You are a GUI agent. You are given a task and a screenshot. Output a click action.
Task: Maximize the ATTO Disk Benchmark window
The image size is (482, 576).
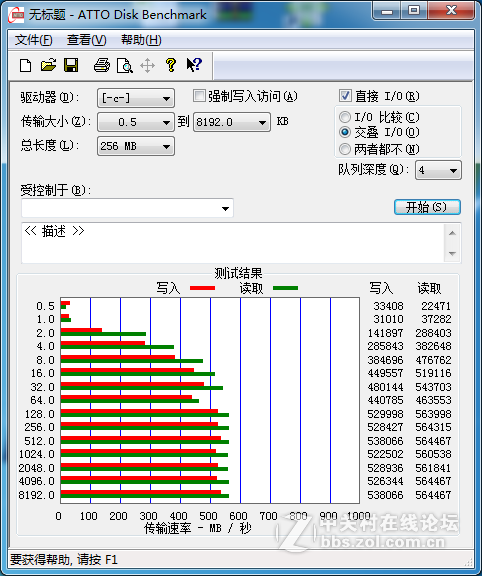414,11
